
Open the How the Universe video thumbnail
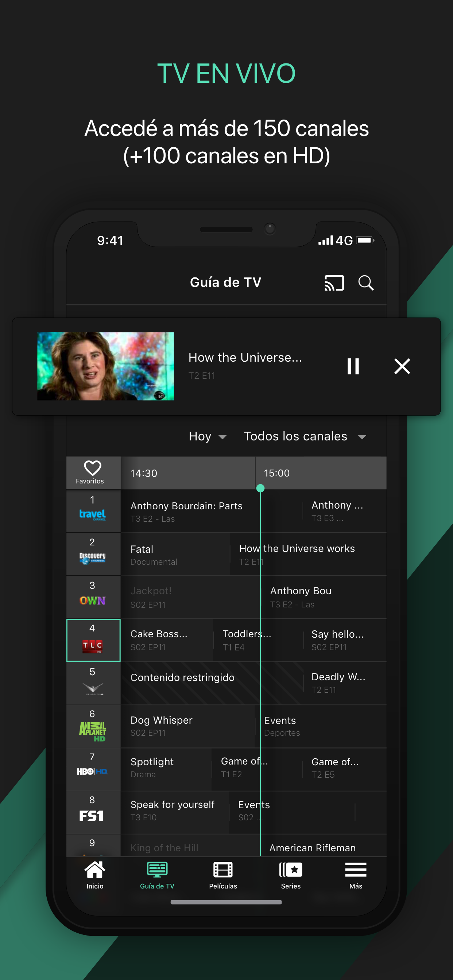point(105,366)
